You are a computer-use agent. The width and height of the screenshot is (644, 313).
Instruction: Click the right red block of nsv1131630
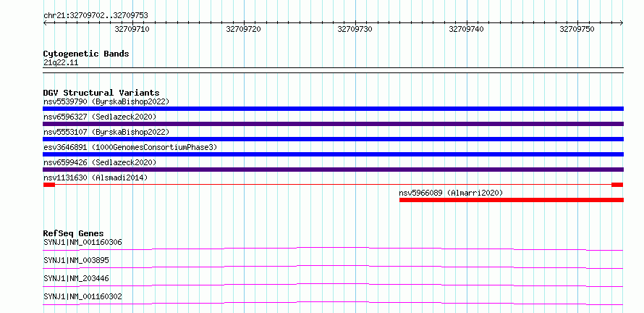click(617, 185)
